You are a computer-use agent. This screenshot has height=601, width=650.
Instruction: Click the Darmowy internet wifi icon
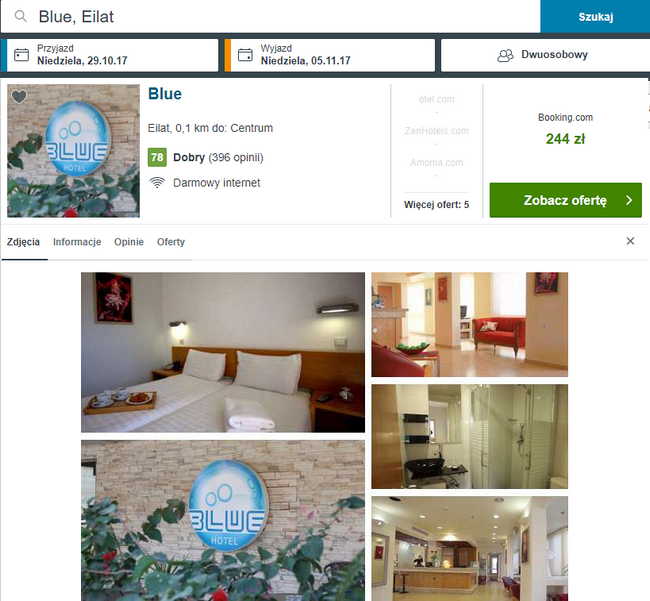pyautogui.click(x=157, y=182)
